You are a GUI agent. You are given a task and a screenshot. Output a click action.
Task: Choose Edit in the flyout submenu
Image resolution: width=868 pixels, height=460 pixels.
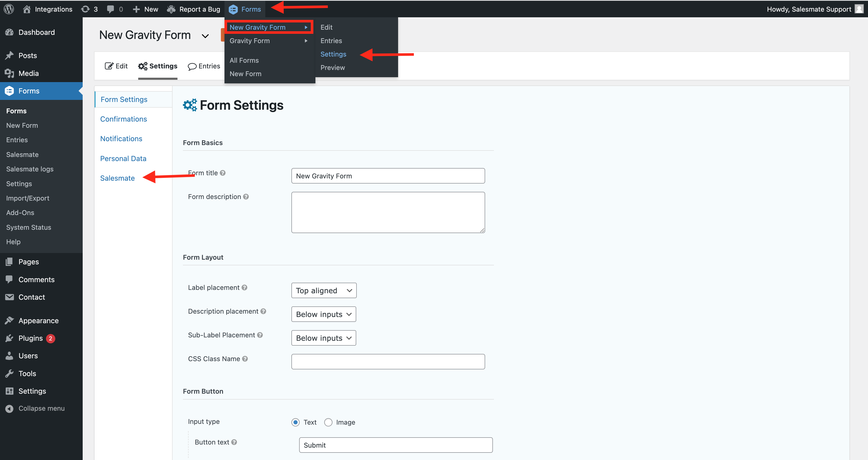tap(327, 27)
